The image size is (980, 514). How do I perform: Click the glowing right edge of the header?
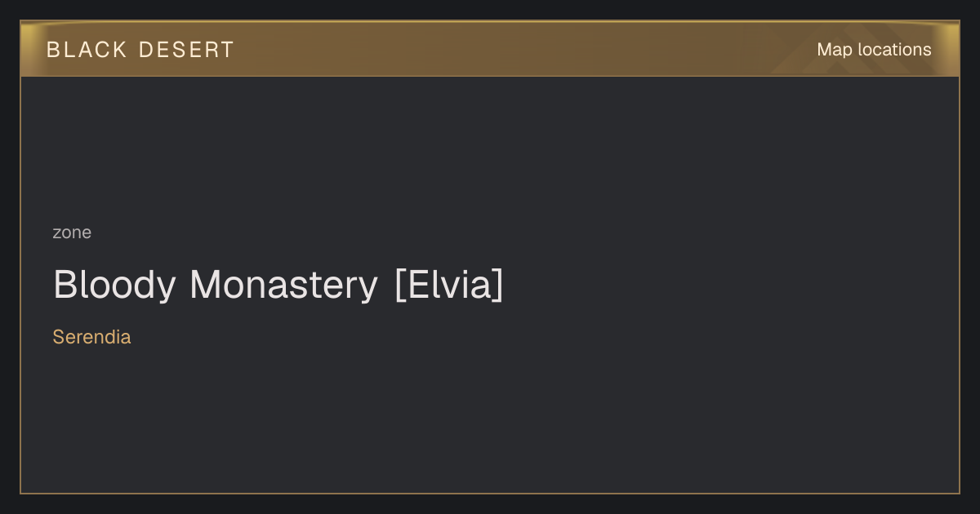952,49
